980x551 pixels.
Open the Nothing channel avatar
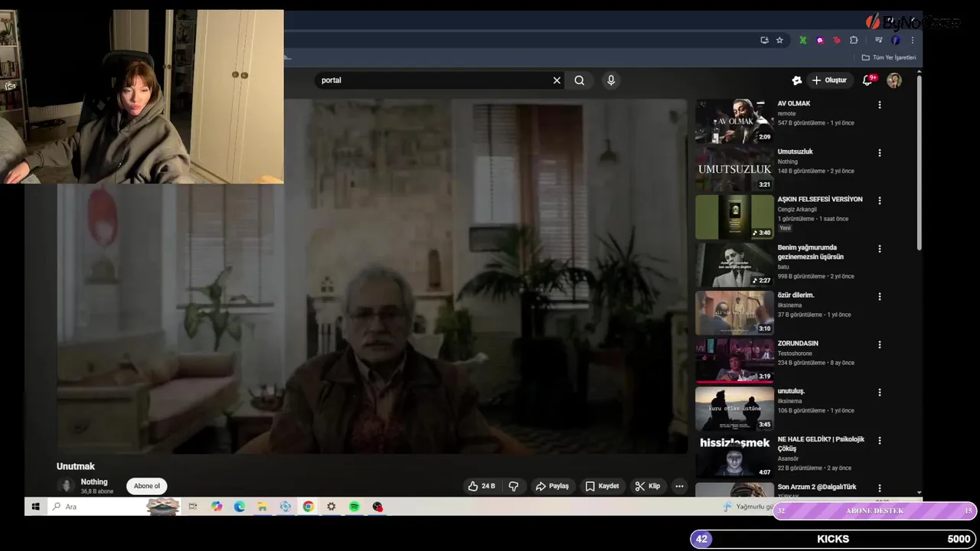[66, 486]
